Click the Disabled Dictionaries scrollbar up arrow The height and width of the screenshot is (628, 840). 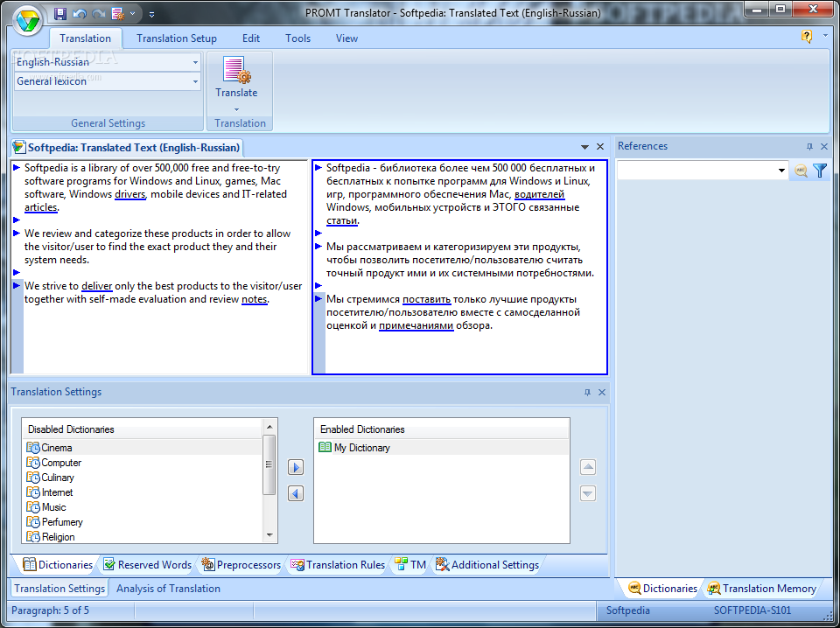[x=269, y=427]
